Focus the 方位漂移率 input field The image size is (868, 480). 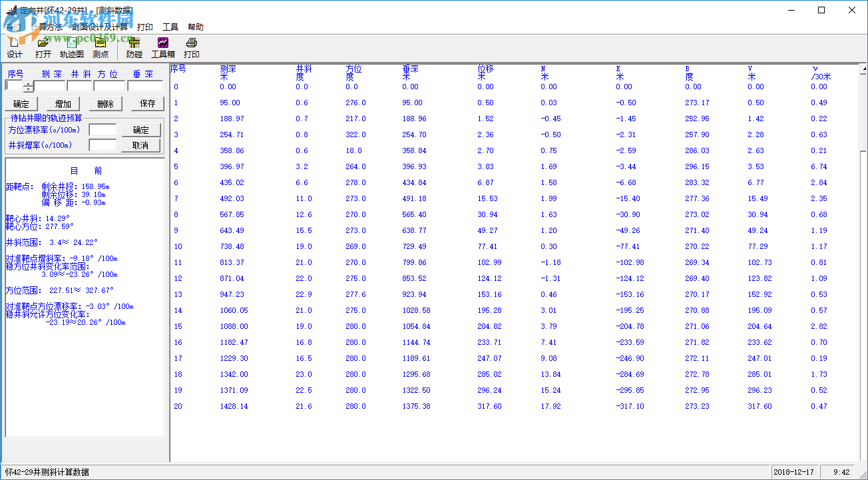[103, 130]
